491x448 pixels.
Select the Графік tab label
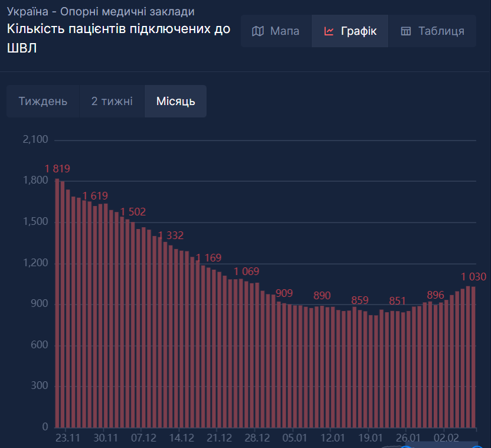[x=358, y=31]
